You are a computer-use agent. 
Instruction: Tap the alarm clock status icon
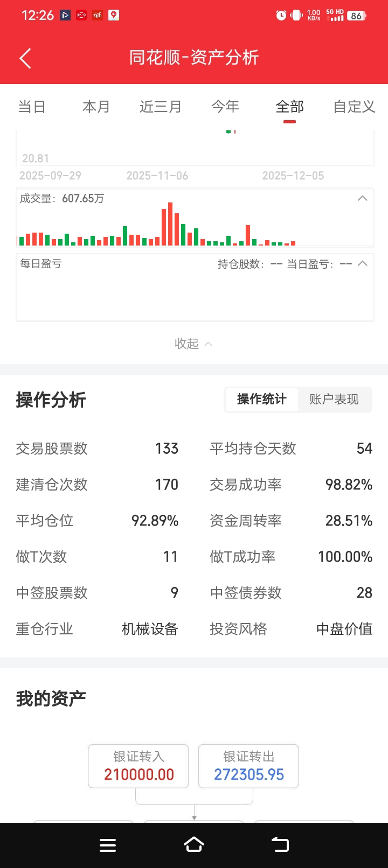coord(281,16)
